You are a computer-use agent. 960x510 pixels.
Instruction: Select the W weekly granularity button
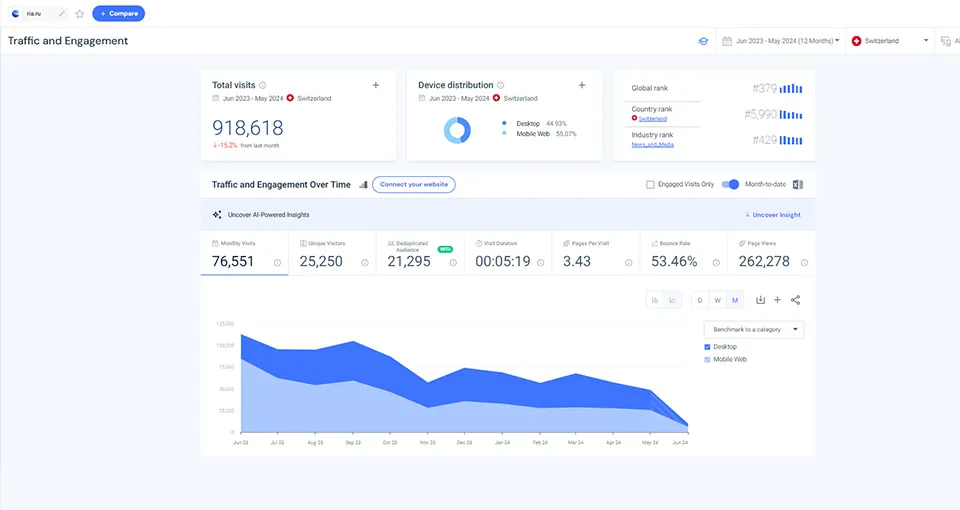(x=717, y=300)
